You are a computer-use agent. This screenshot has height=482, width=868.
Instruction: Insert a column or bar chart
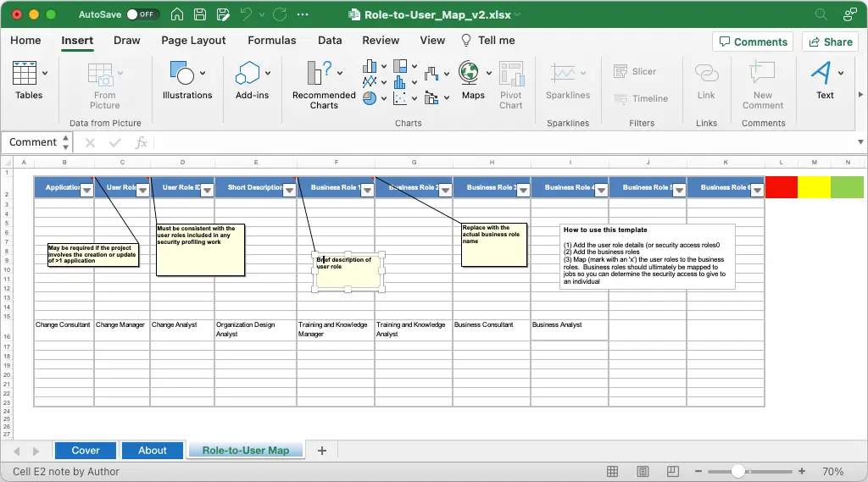(370, 66)
